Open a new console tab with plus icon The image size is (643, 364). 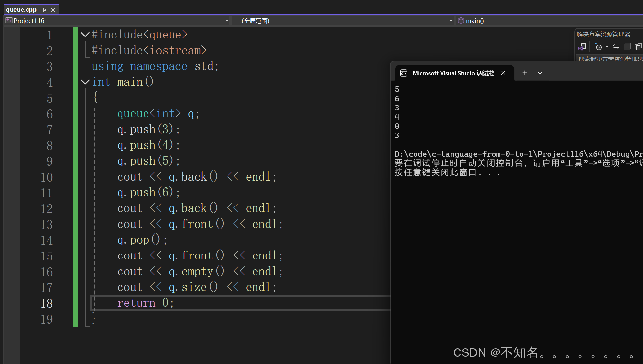(x=525, y=73)
